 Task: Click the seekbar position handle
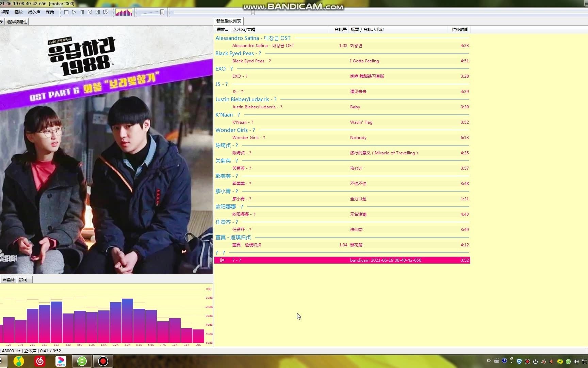[253, 12]
